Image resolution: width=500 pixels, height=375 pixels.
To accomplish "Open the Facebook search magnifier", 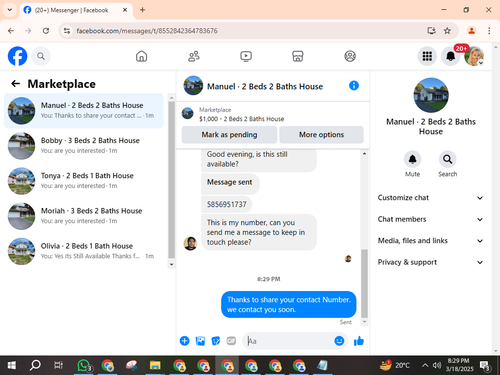I will (41, 56).
